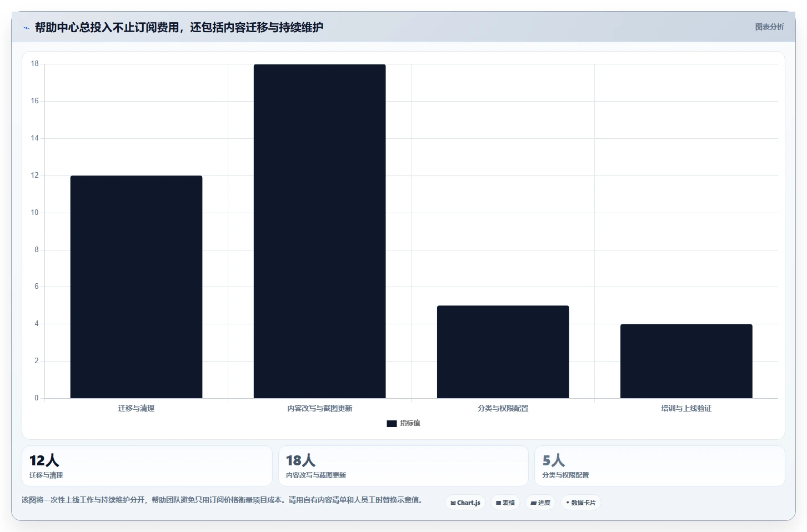Click the icon inside the Chart.js chip

point(453,503)
